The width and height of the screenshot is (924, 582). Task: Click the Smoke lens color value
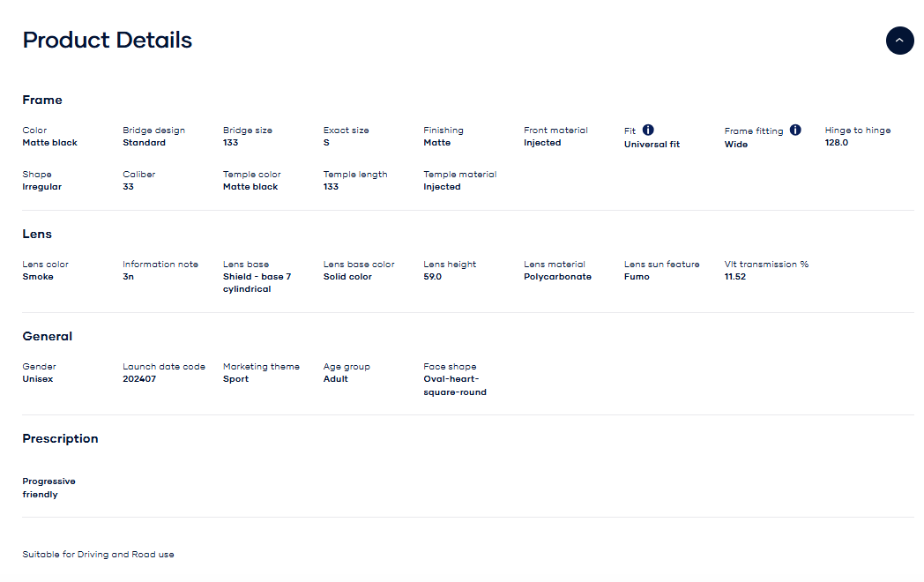click(x=38, y=276)
